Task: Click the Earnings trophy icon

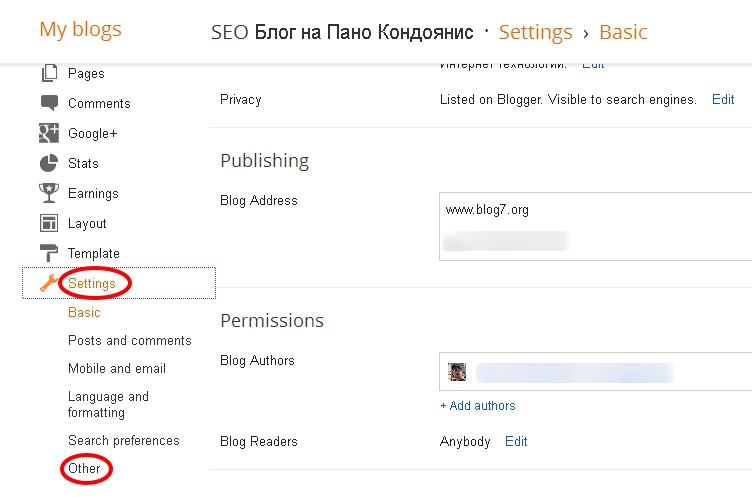Action: point(49,193)
